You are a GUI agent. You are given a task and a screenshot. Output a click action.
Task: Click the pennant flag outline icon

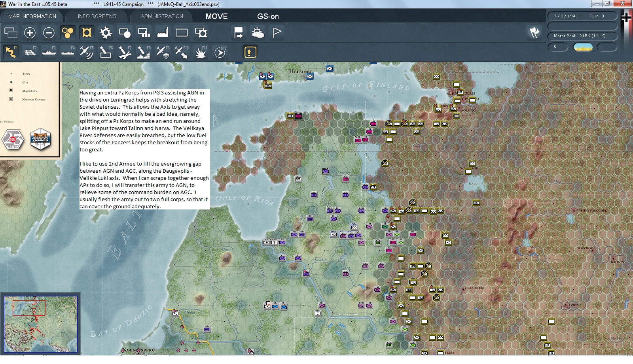[x=277, y=33]
